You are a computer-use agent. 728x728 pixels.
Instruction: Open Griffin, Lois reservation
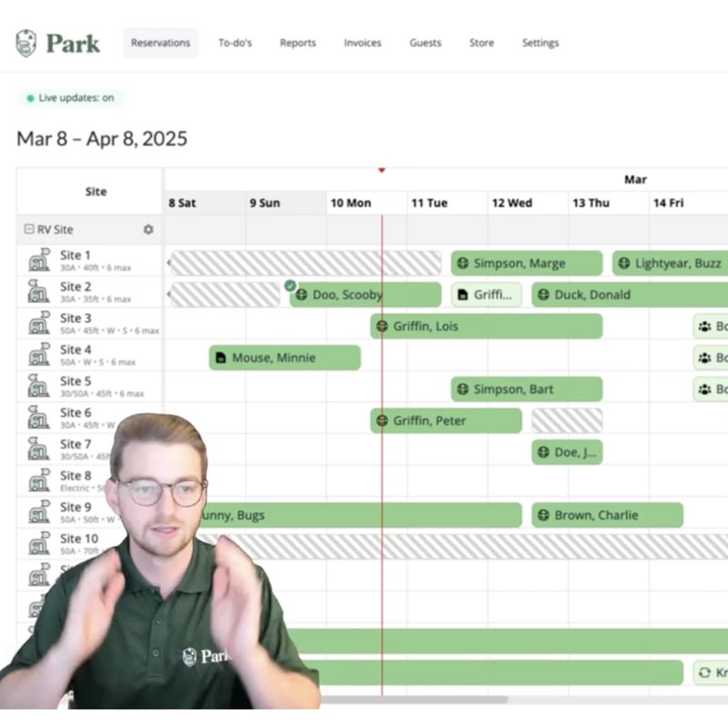pos(487,327)
